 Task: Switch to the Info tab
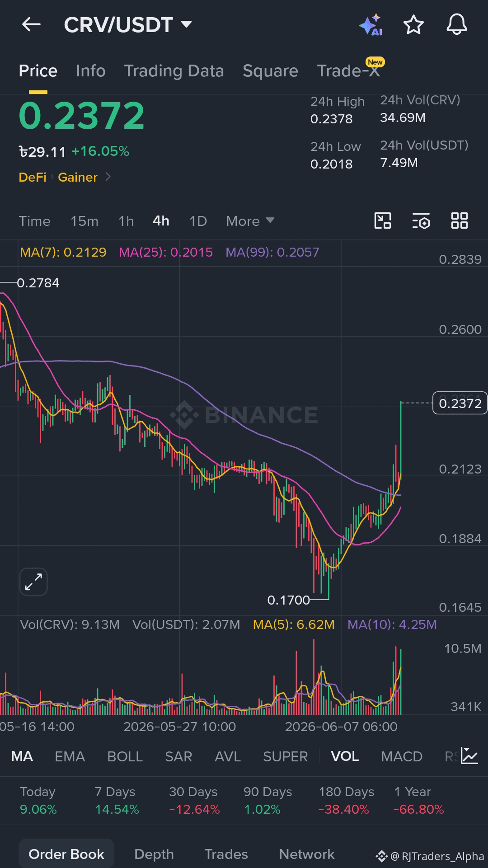[x=91, y=71]
